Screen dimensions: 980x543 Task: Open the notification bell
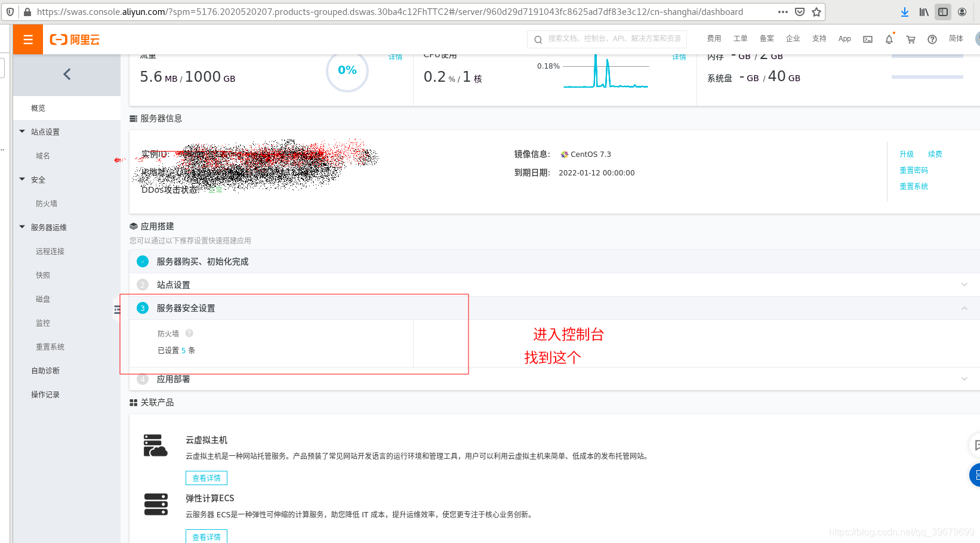pyautogui.click(x=889, y=39)
